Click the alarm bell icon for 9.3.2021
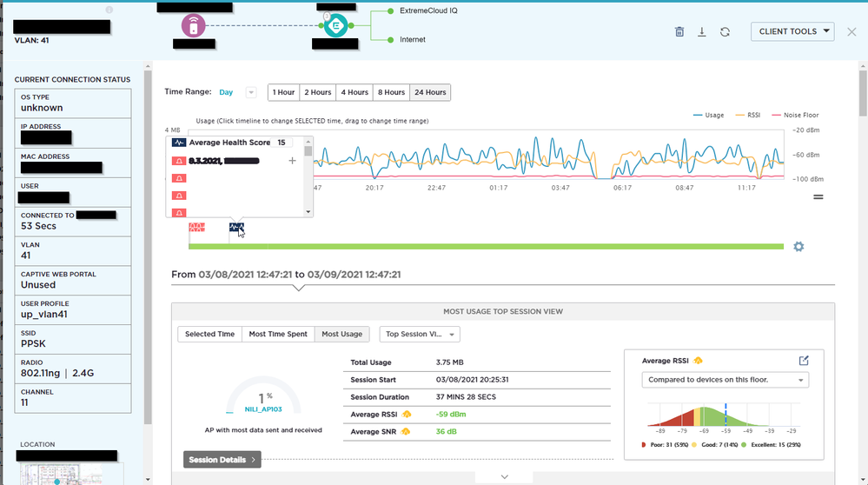The height and width of the screenshot is (485, 868). (x=179, y=161)
